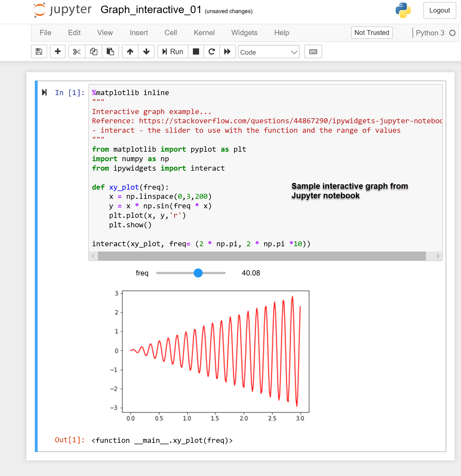Click the freq slider handle
This screenshot has width=461, height=476.
198,273
